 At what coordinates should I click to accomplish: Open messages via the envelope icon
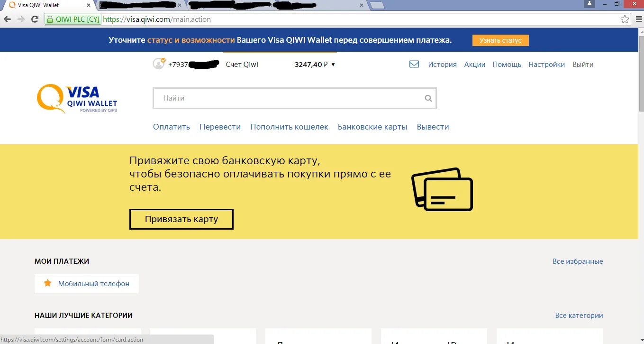click(414, 64)
